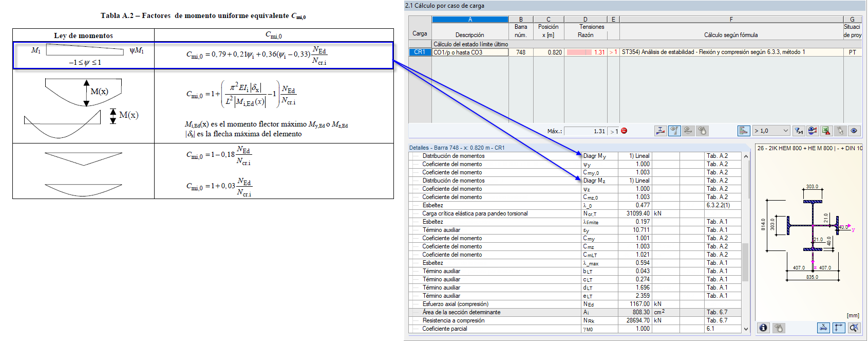Click the Máx. value field 1.31
Viewport: 868px width, 341px height.
point(586,131)
